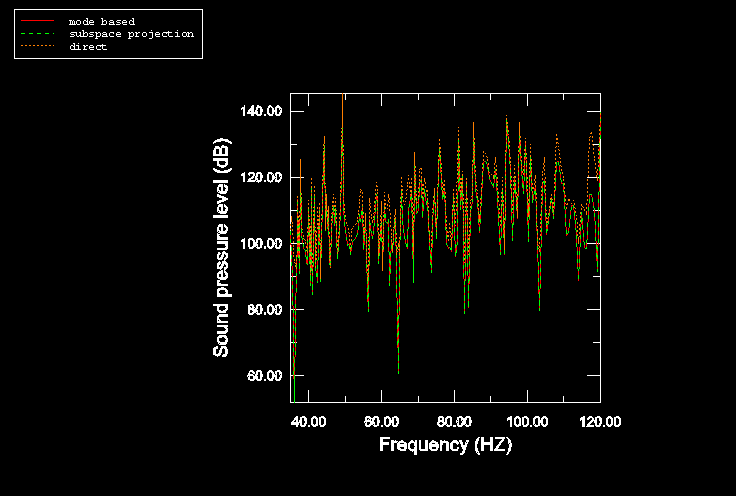Click the 80.00 x-axis tick label
The image size is (736, 496).
tap(454, 421)
